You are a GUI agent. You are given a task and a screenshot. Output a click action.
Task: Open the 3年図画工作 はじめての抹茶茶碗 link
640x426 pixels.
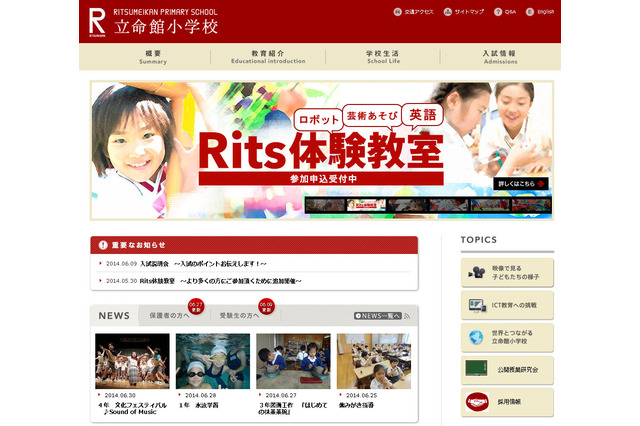[x=293, y=408]
